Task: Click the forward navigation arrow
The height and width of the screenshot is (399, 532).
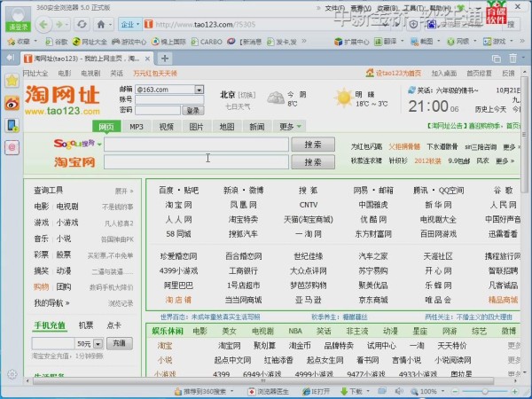Action: pos(59,25)
